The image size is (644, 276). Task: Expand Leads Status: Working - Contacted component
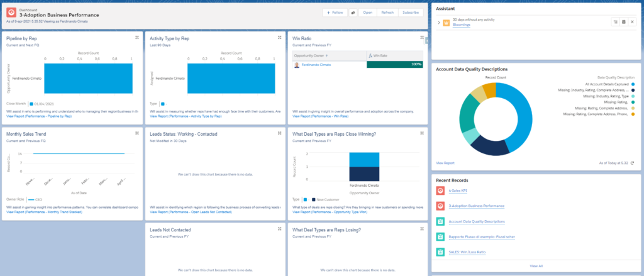click(x=279, y=133)
